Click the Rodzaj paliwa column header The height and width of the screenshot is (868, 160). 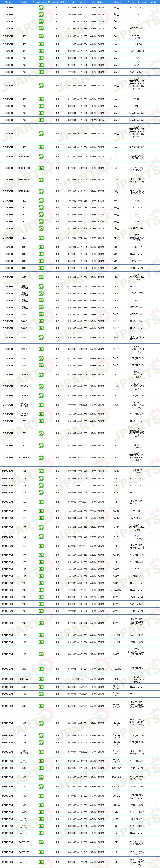click(x=40, y=2)
